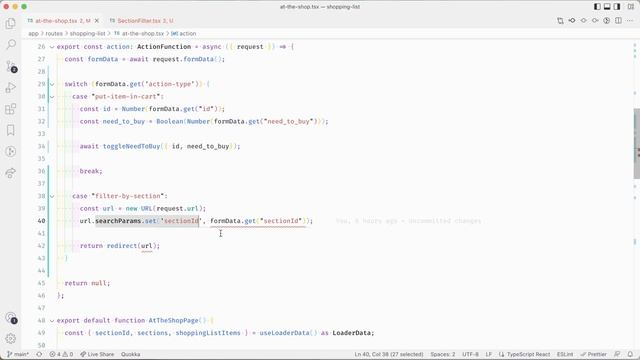
Task: Open Ln 40, Col 38 go-to-line
Action: [389, 354]
